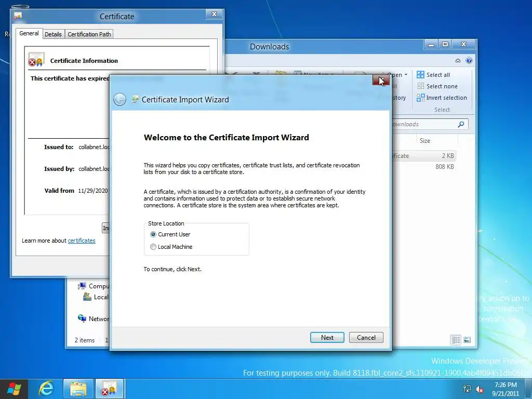Select Network in the navigation pane

[x=94, y=318]
